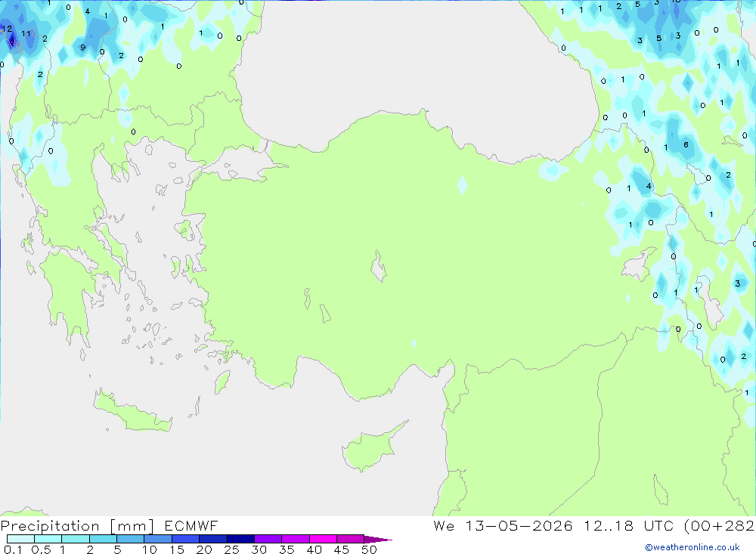Click the legend label "35"
Screen dimensions: 756x554
(x=287, y=549)
